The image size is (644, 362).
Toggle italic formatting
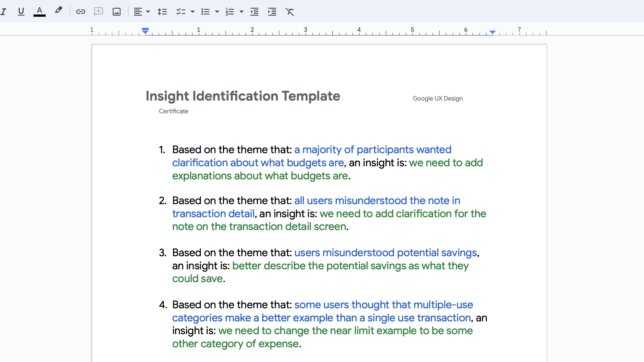[3, 12]
